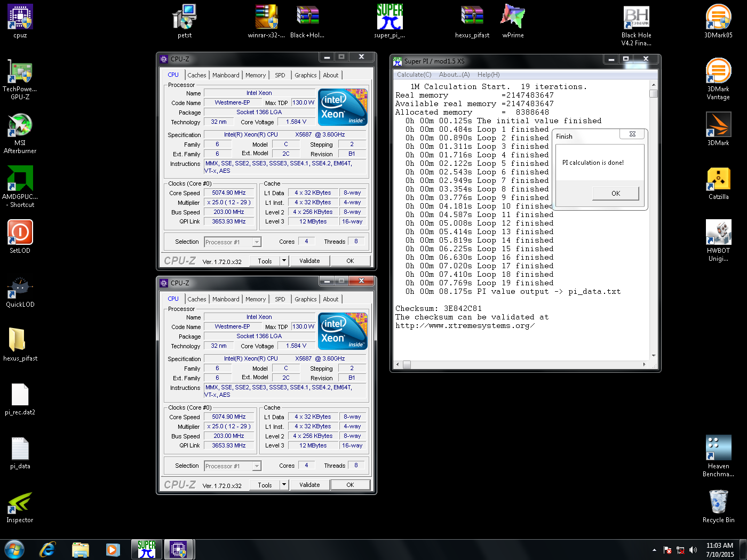747x560 pixels.
Task: Open the 3DMark desktop shortcut
Action: pyautogui.click(x=718, y=129)
